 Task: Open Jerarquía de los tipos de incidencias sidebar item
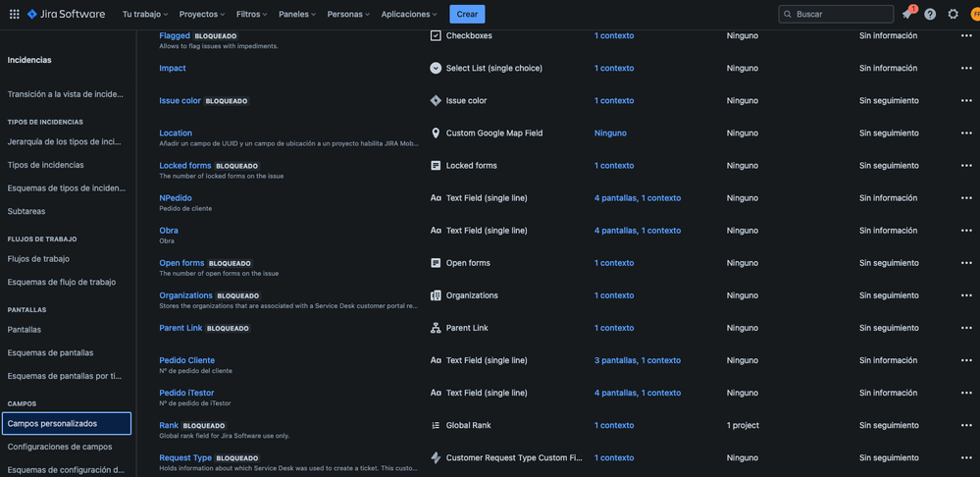click(x=67, y=142)
